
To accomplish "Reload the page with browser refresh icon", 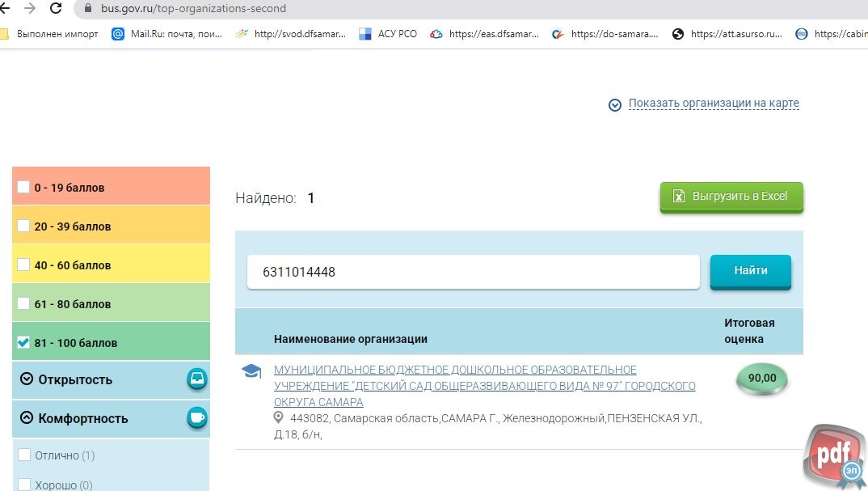I will [x=56, y=9].
